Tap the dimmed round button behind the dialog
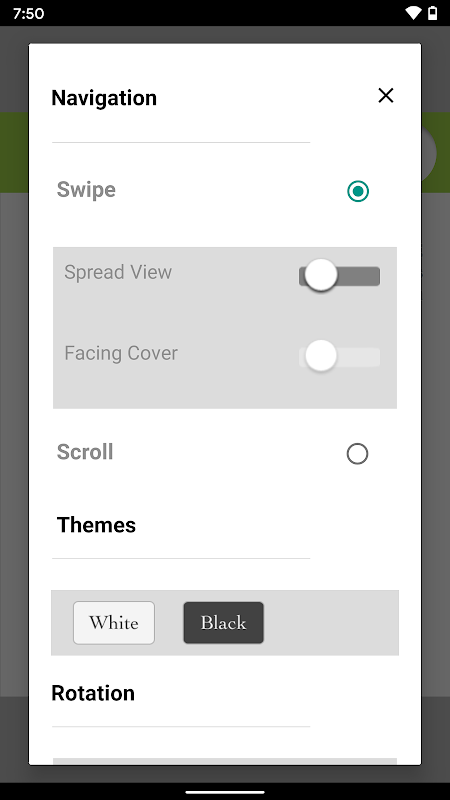 pyautogui.click(x=429, y=153)
